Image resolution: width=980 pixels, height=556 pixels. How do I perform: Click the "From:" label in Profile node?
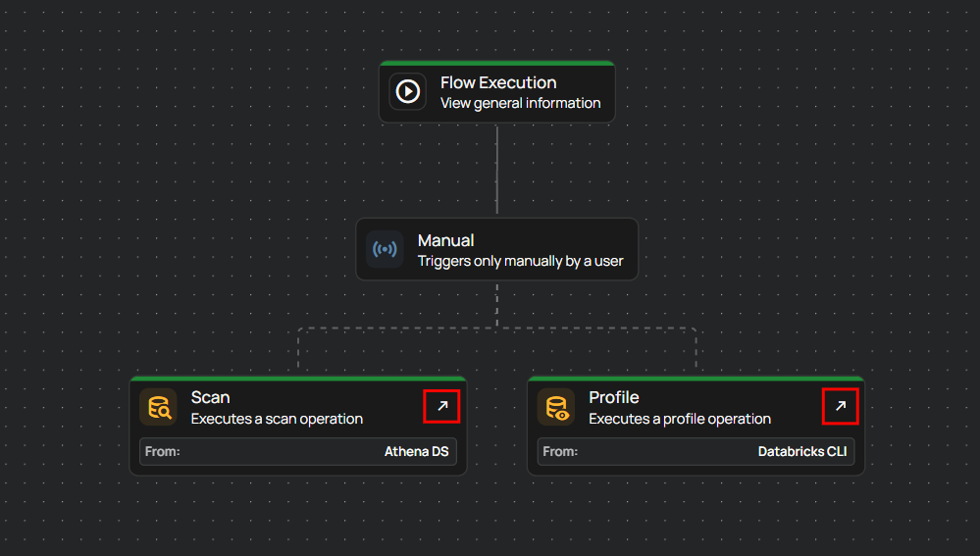(x=560, y=452)
